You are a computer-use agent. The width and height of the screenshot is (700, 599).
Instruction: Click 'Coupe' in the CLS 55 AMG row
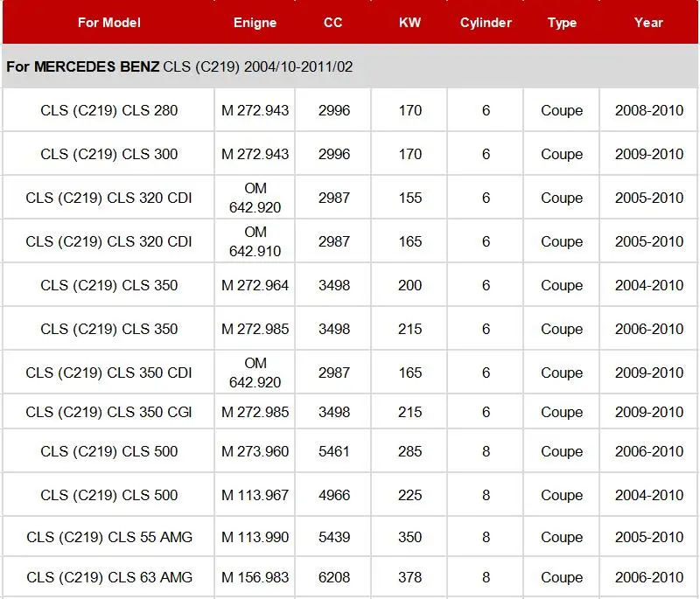click(x=562, y=537)
